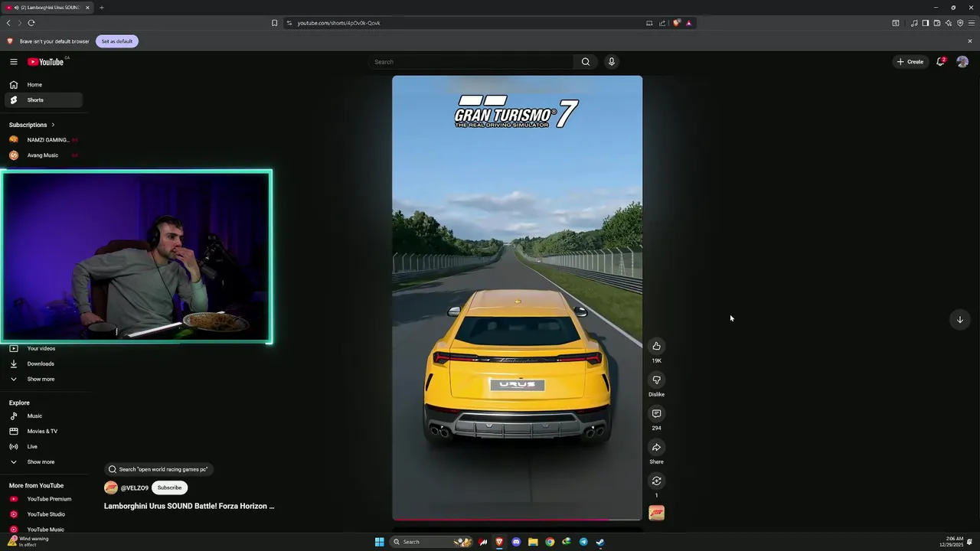Open the @VELZO9 channel link

(x=135, y=488)
